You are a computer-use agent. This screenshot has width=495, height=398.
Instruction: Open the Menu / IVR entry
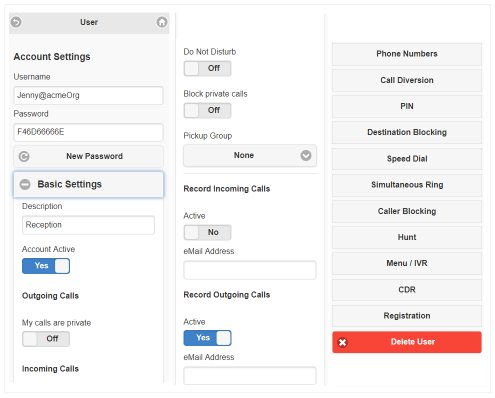click(407, 263)
